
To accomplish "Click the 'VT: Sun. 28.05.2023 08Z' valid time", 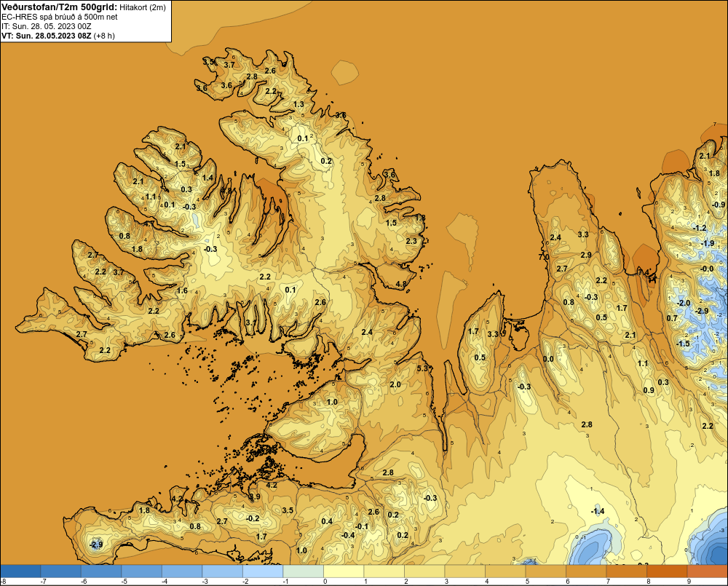I will coord(47,36).
